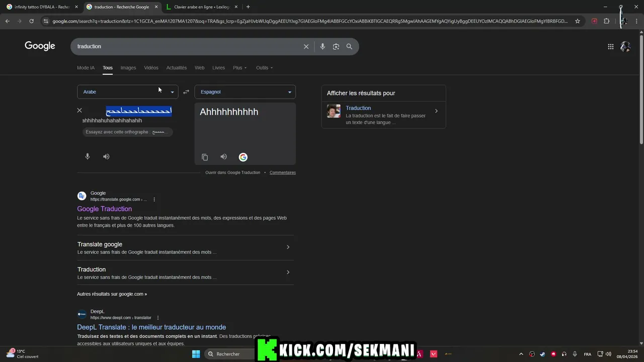This screenshot has width=644, height=362.
Task: Dictate source text with translate microphone
Action: [87, 156]
